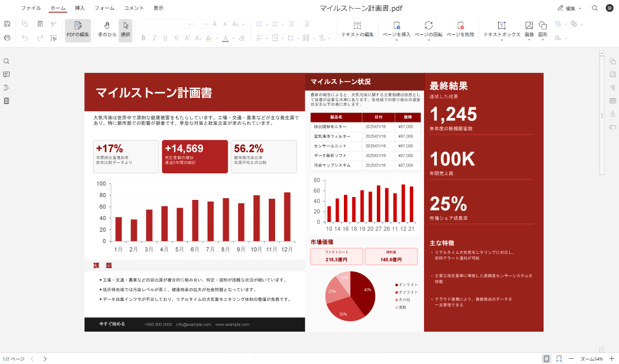The image size is (619, 364).
Task: Undo the last action
Action: 24,38
